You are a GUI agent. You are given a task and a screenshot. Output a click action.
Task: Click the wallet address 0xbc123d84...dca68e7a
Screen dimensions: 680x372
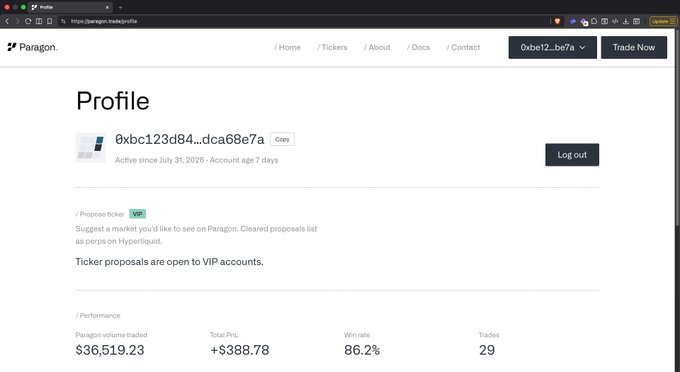190,139
